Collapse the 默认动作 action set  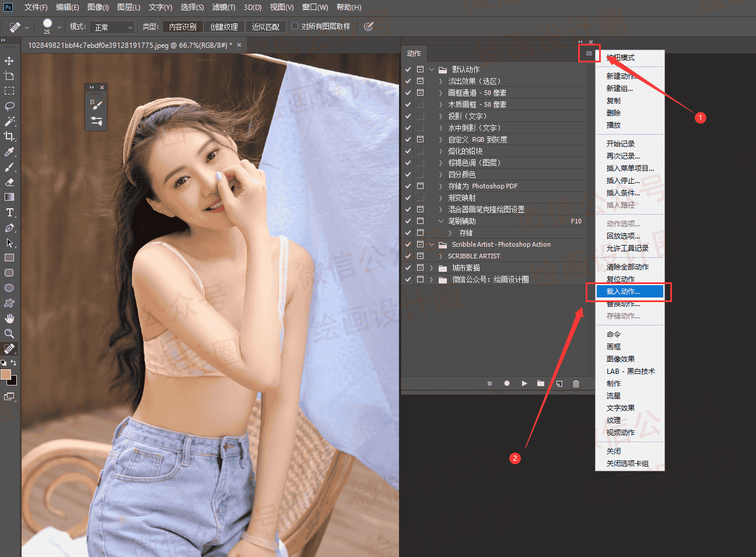432,69
